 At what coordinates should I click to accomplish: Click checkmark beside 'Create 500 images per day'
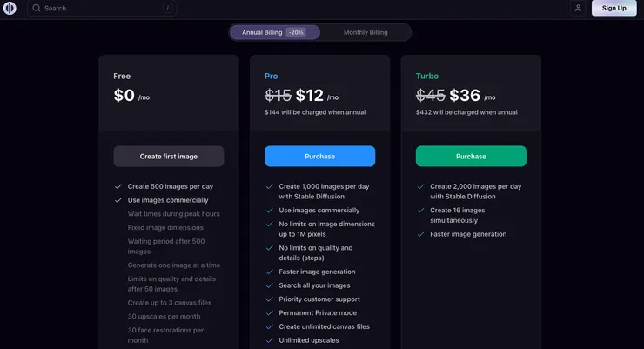click(118, 186)
